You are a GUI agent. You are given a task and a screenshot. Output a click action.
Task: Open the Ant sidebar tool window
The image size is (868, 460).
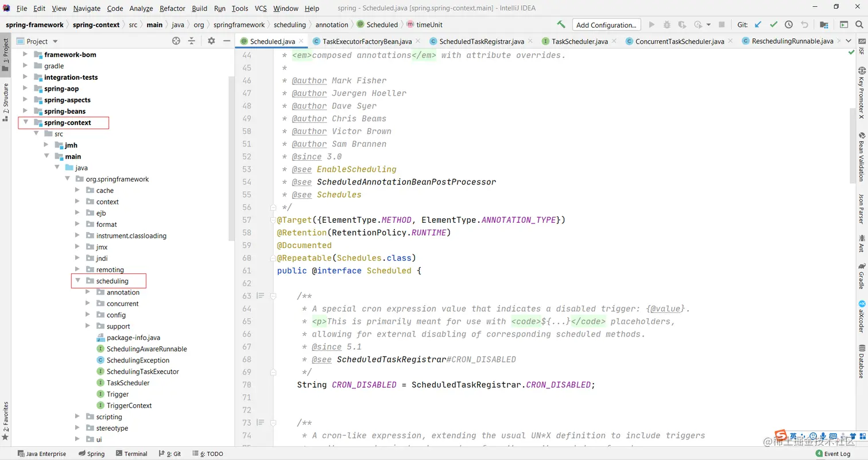click(x=862, y=243)
